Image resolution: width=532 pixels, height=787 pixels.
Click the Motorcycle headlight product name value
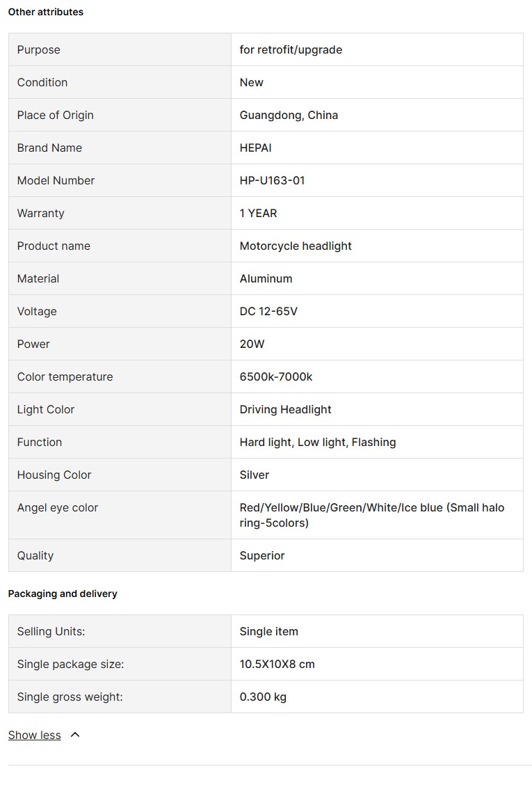[x=296, y=246]
